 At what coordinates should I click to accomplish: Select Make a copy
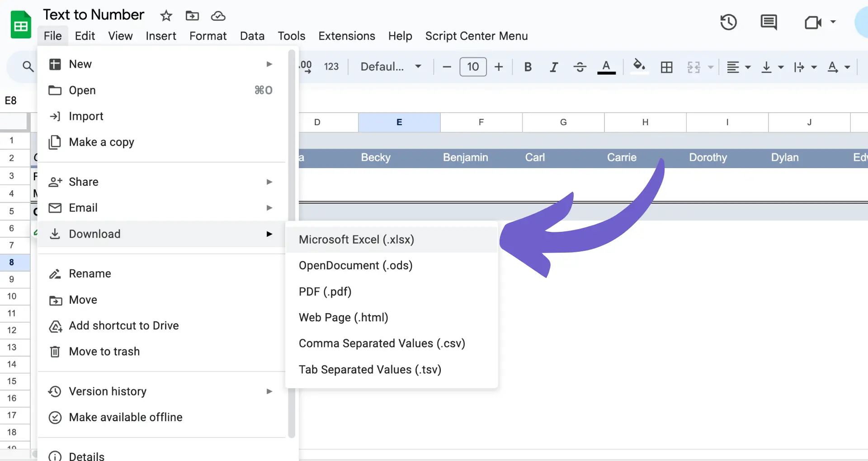(x=161, y=142)
